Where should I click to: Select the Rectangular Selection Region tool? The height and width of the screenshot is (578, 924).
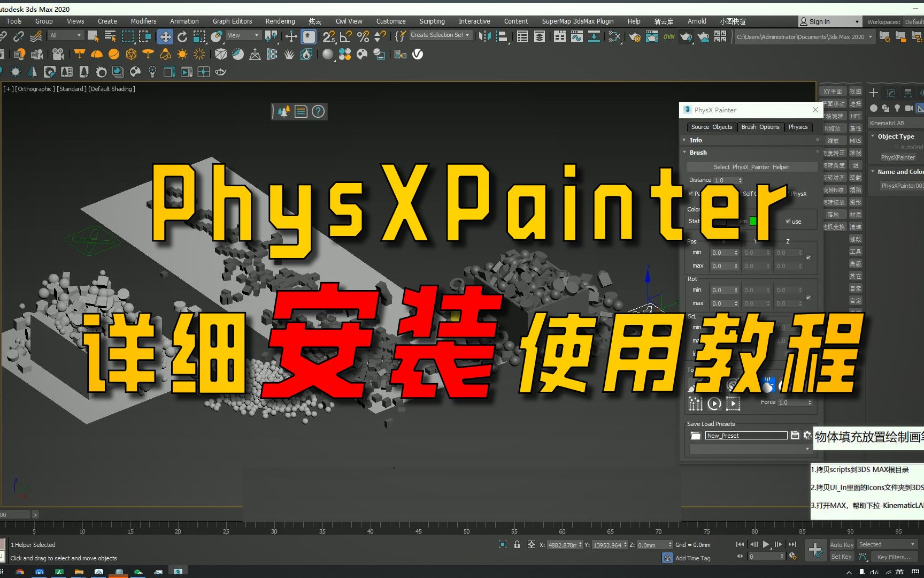tap(128, 36)
